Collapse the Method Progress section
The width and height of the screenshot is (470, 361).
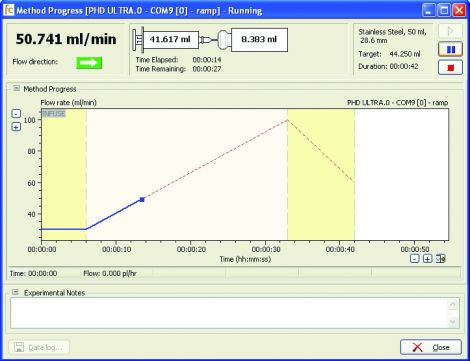pos(16,88)
